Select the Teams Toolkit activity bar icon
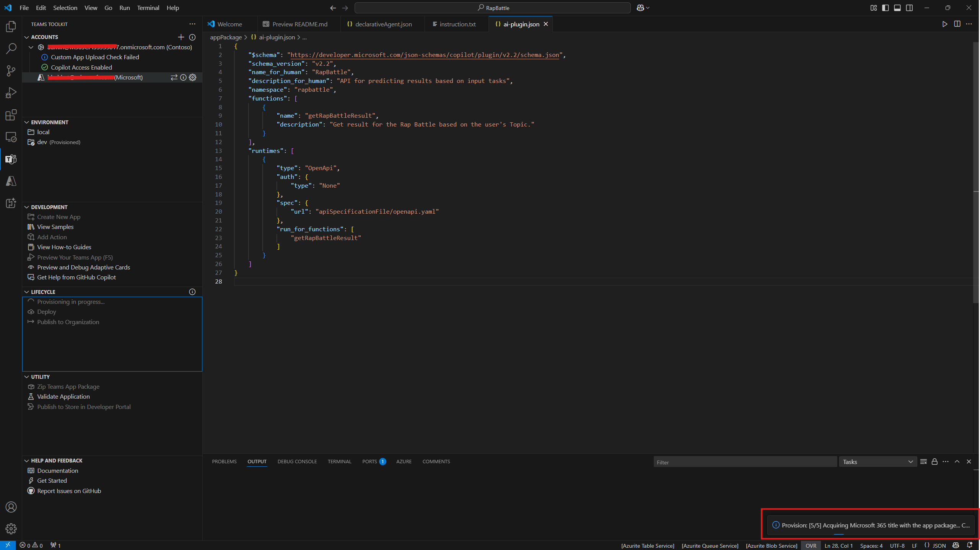The image size is (980, 550). pyautogui.click(x=11, y=159)
